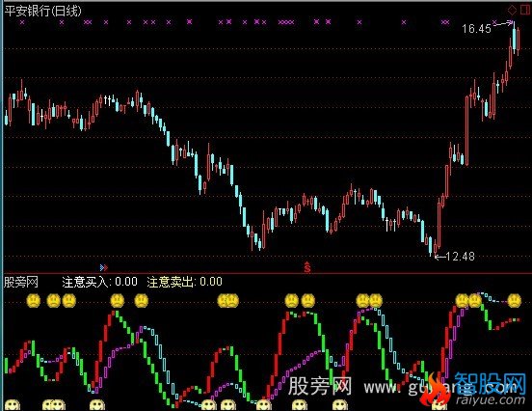The height and width of the screenshot is (411, 532).
Task: Click the 16.45 high price label
Action: coord(476,29)
